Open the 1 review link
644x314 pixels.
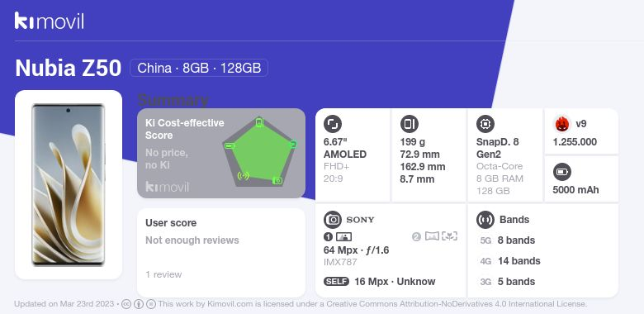click(x=163, y=274)
